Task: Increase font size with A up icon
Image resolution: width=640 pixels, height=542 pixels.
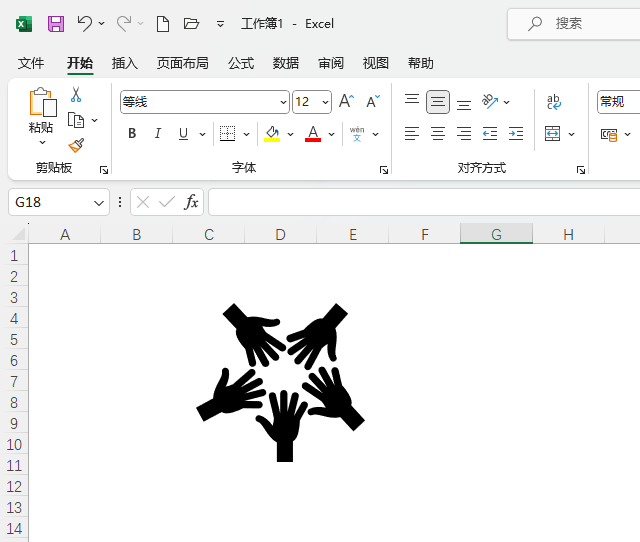Action: pos(347,101)
